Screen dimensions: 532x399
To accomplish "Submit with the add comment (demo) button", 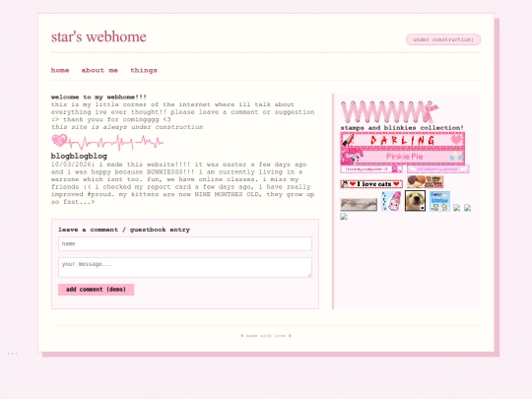I will click(96, 290).
